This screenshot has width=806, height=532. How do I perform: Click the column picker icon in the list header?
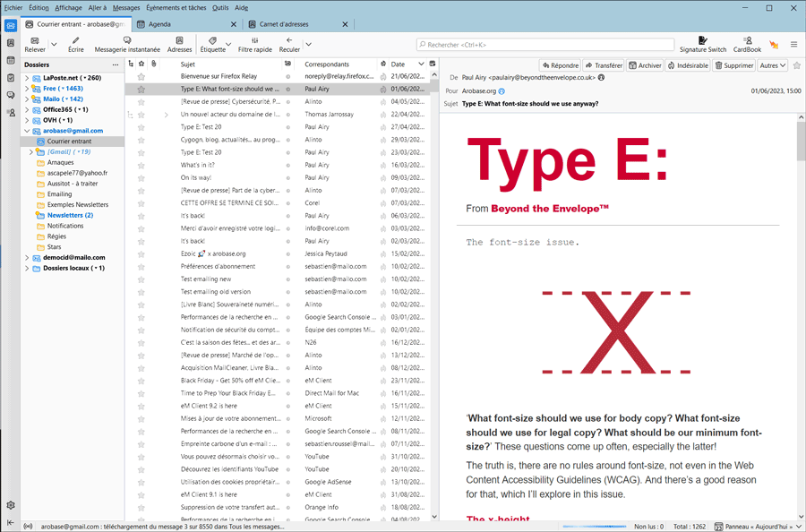click(x=433, y=64)
